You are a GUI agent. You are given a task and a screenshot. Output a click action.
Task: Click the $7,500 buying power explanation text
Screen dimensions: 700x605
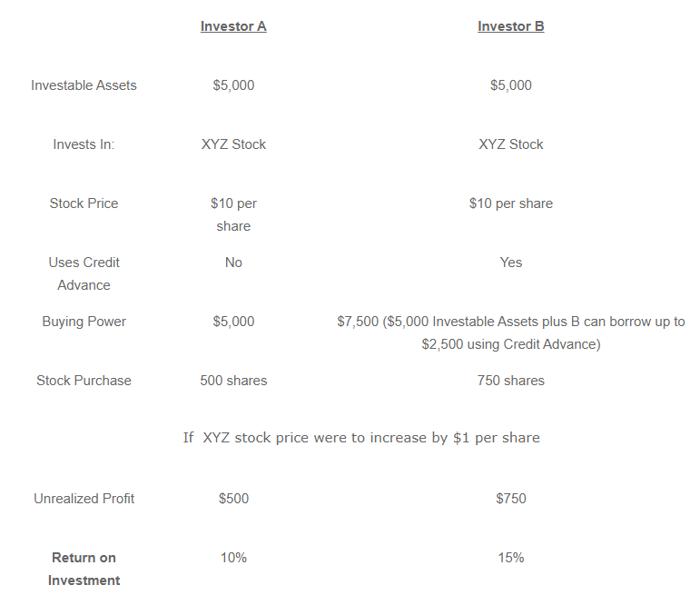(510, 332)
